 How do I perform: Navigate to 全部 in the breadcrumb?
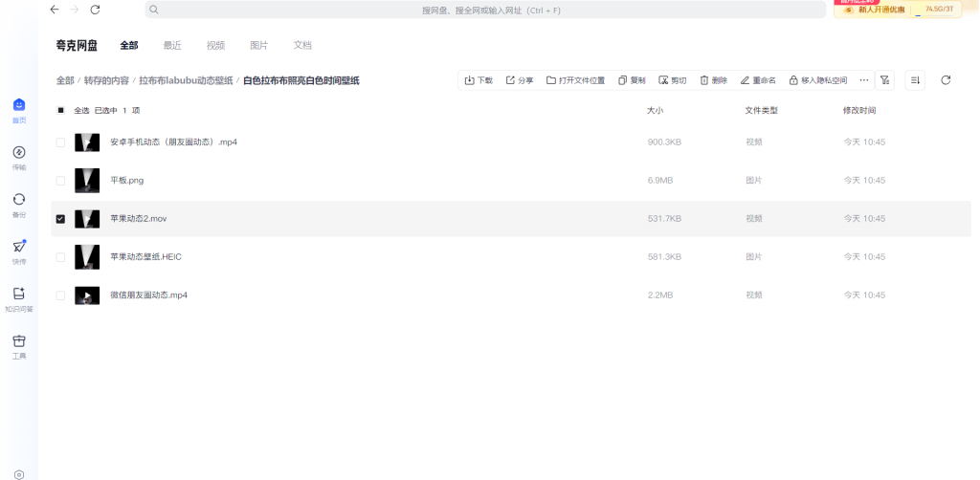click(65, 80)
